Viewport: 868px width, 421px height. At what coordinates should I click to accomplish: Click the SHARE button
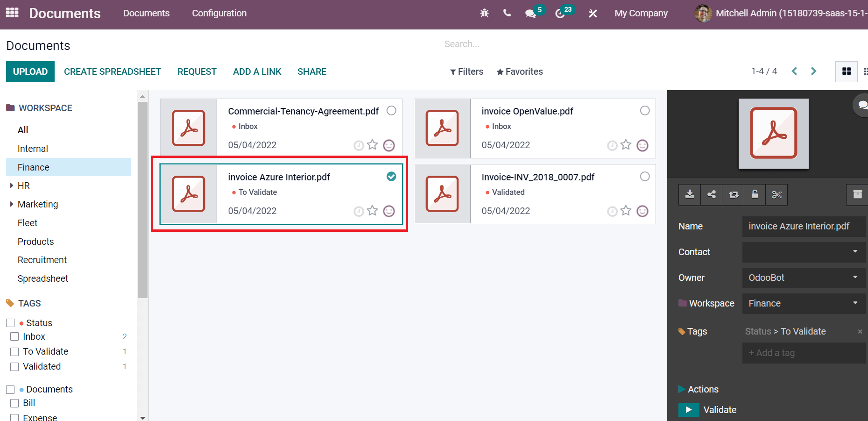coord(312,71)
